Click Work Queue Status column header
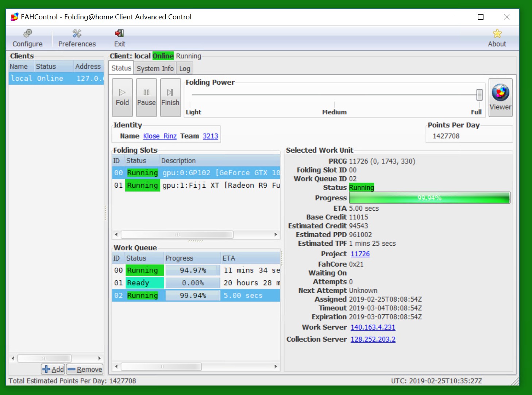 (x=144, y=258)
